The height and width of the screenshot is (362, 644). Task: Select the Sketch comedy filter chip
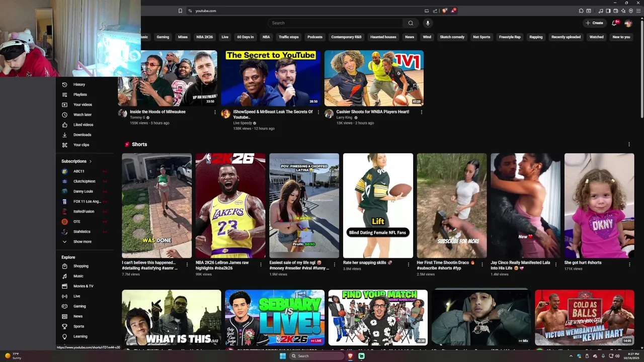click(452, 37)
